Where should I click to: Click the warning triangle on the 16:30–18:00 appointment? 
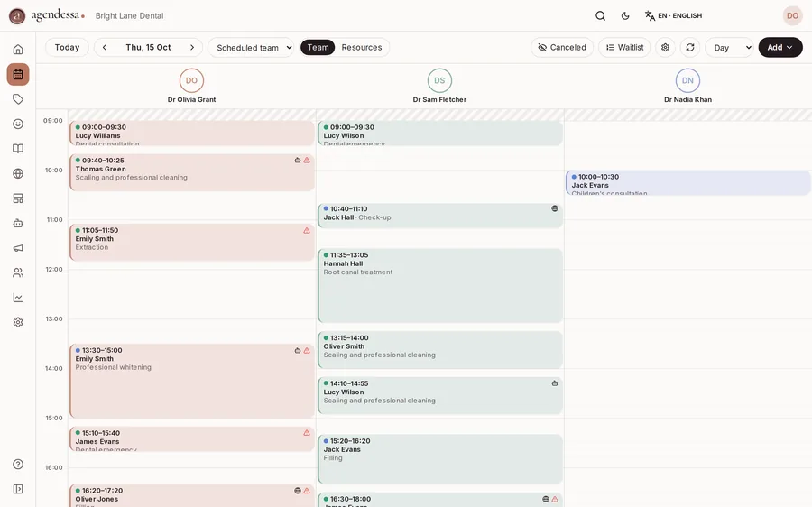555,499
